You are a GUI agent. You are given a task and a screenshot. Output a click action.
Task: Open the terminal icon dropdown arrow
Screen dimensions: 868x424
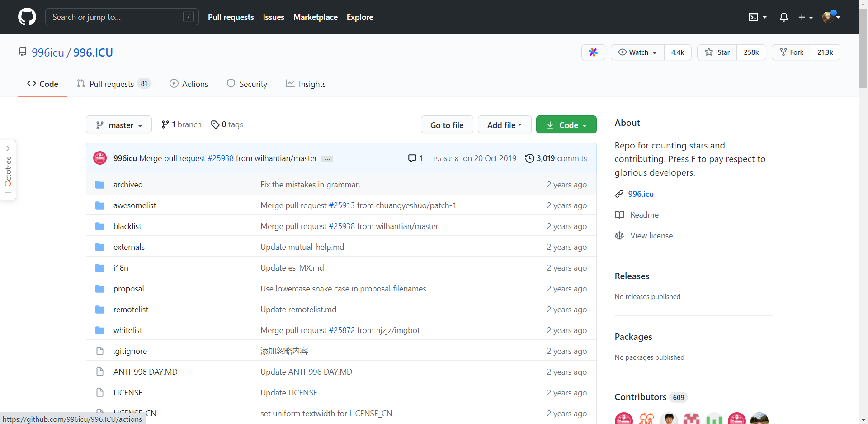[764, 17]
